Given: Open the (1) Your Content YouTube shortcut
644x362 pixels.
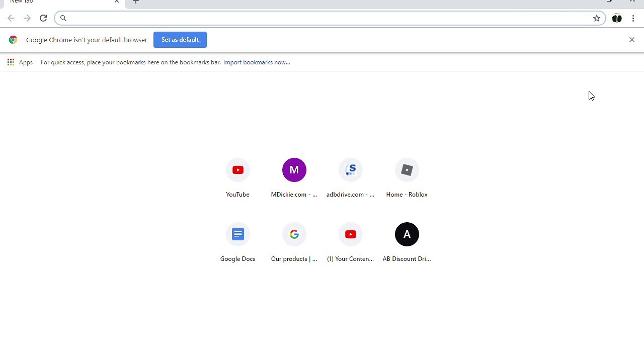Looking at the screenshot, I should 351,242.
